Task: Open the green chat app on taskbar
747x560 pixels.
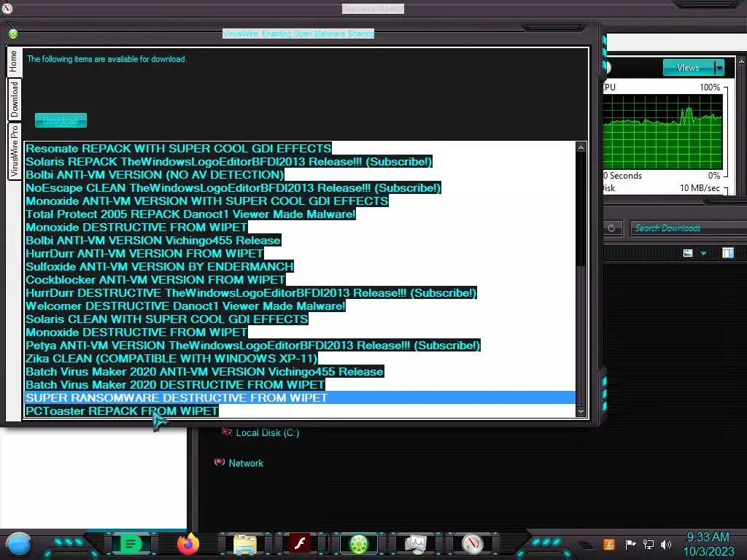Action: [x=130, y=543]
